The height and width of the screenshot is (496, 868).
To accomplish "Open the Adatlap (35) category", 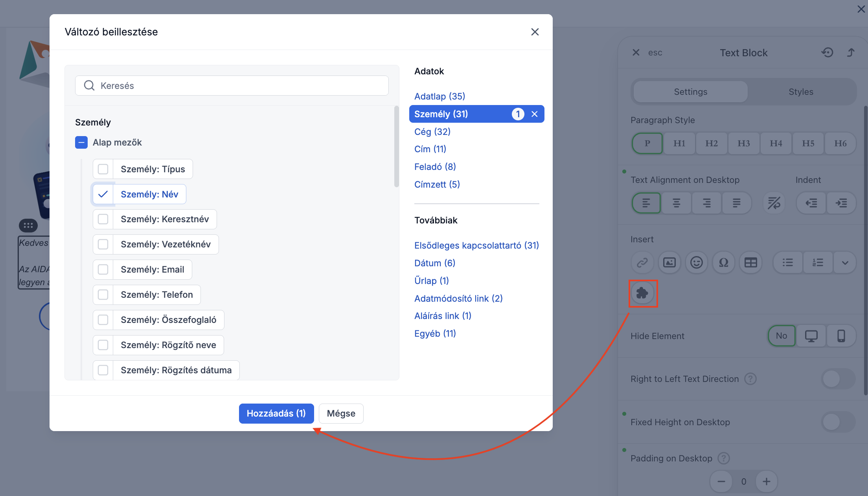I will tap(440, 96).
